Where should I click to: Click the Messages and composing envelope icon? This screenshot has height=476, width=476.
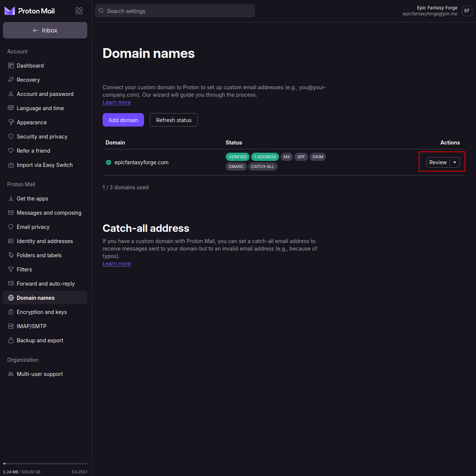pos(11,213)
